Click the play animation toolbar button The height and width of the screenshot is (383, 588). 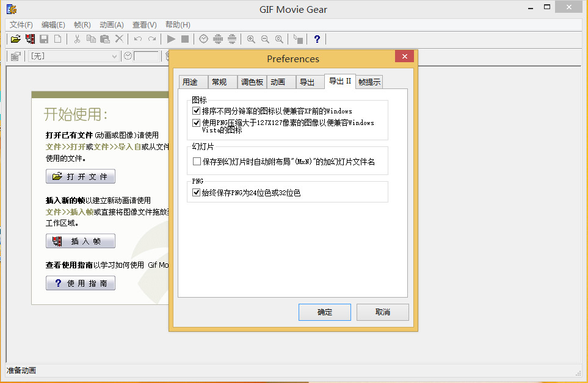point(171,39)
